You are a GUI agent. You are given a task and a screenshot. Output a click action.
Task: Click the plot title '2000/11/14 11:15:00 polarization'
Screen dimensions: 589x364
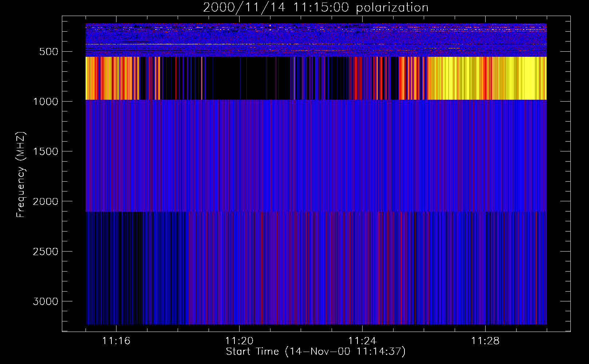pos(315,8)
